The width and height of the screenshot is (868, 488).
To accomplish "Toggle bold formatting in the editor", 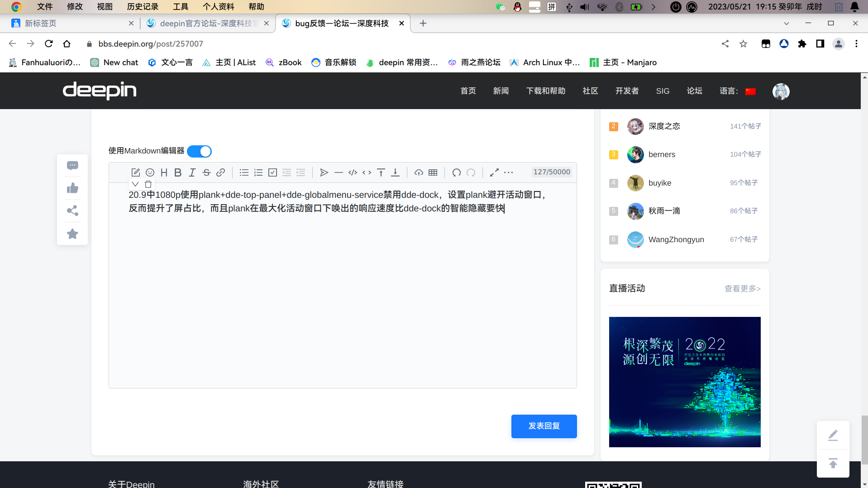I will [x=178, y=172].
